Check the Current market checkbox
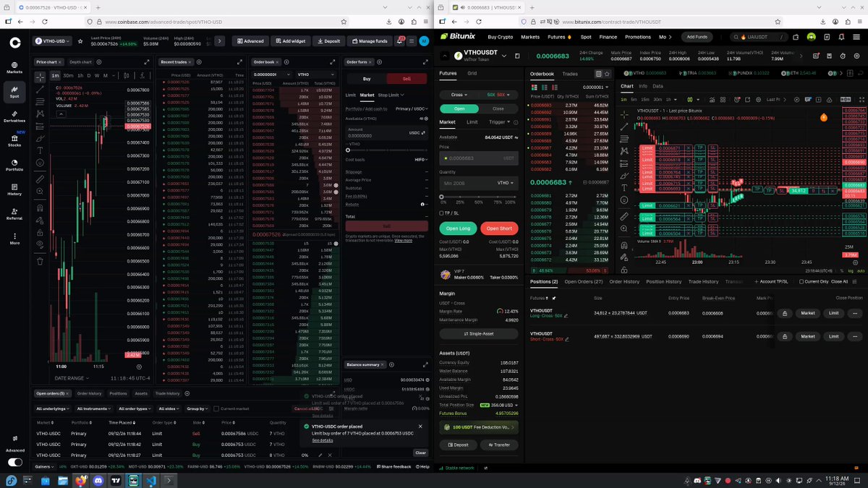868x488 pixels. pos(216,408)
